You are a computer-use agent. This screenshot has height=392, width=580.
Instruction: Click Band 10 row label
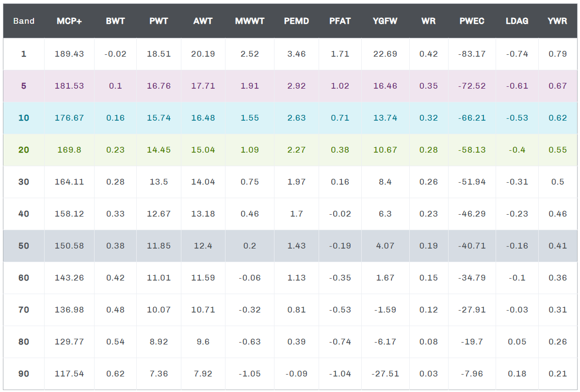(24, 118)
